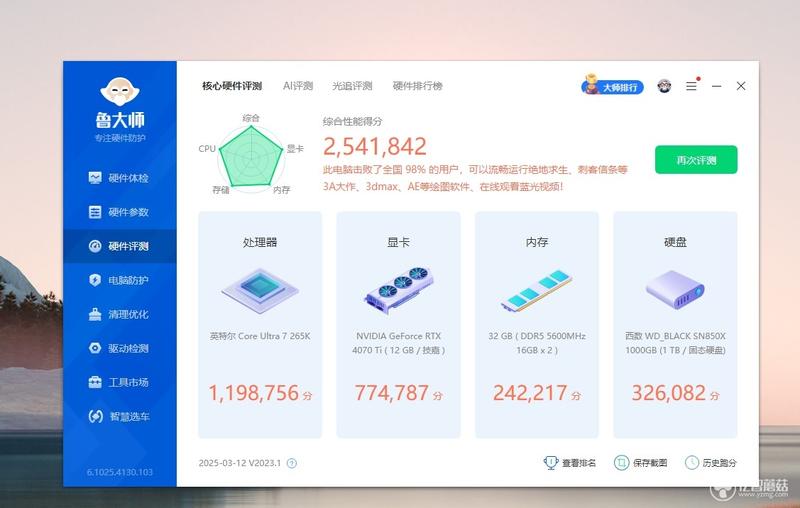Click the 内存 card title
The height and width of the screenshot is (508, 800).
[537, 242]
